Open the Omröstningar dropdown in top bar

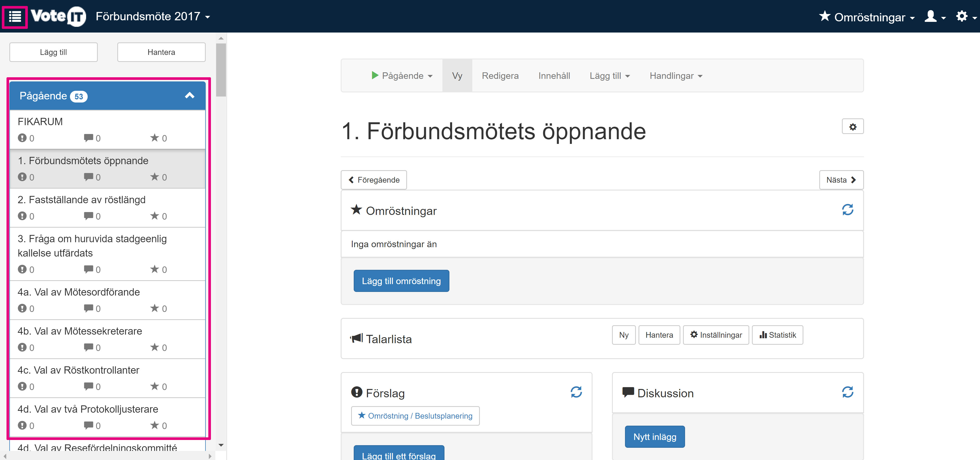click(x=867, y=17)
